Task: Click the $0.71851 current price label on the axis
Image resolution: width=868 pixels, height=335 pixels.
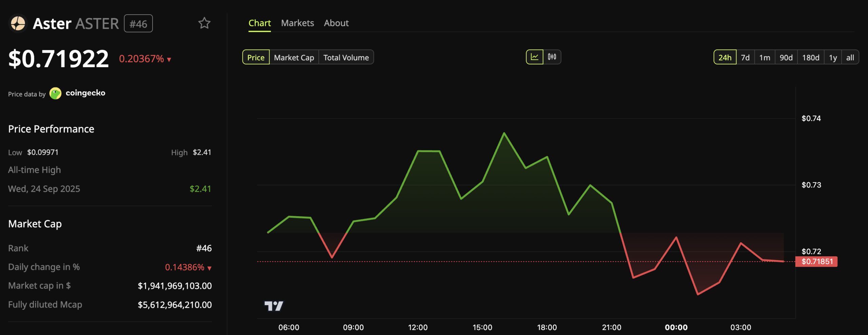Action: [816, 261]
